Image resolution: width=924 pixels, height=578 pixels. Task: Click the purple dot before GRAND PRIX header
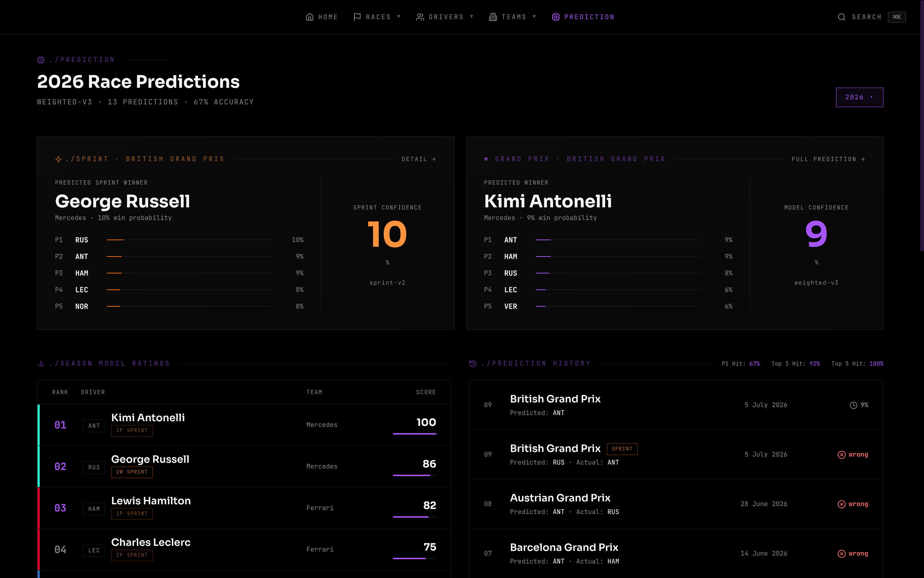point(486,159)
